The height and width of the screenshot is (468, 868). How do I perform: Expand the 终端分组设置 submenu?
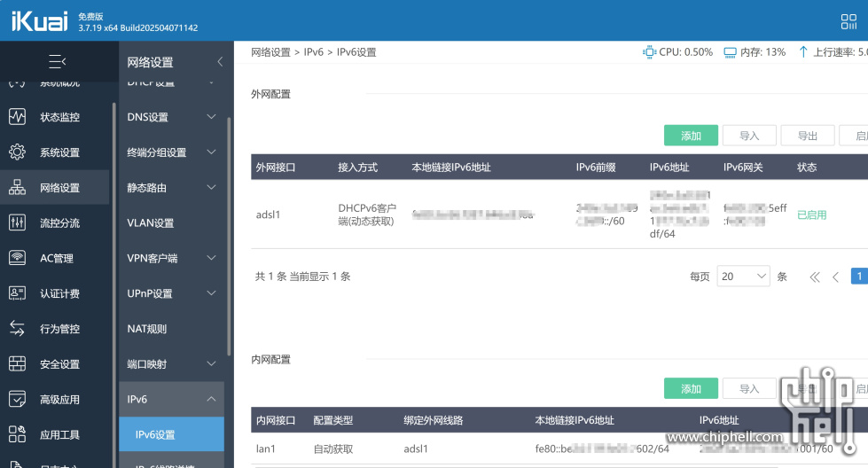212,152
